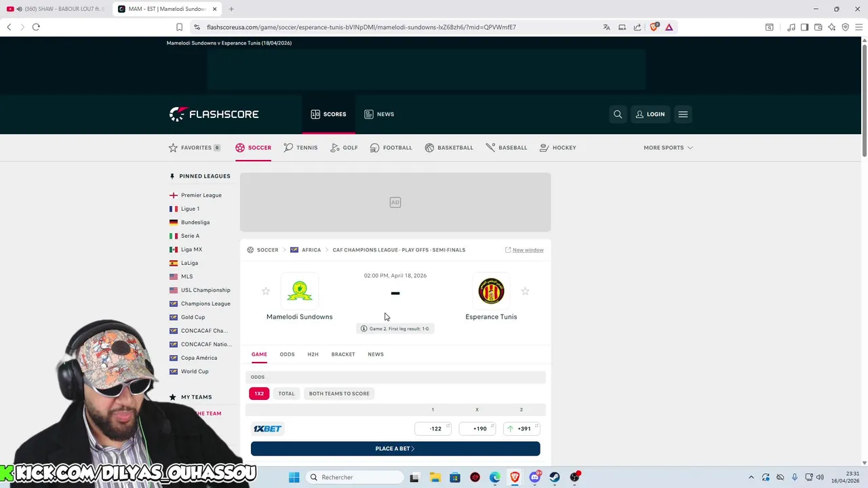
Task: Click the +391 away win odds
Action: pos(521,428)
